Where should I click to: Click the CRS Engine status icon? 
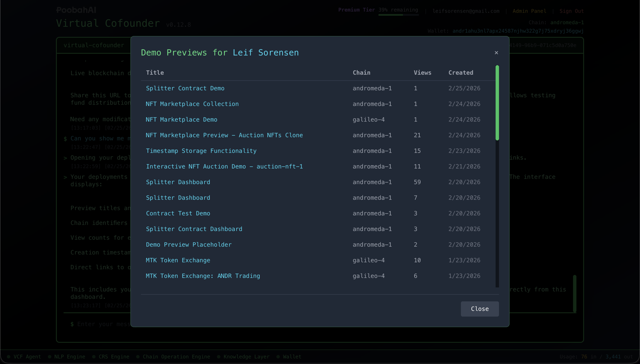point(94,356)
